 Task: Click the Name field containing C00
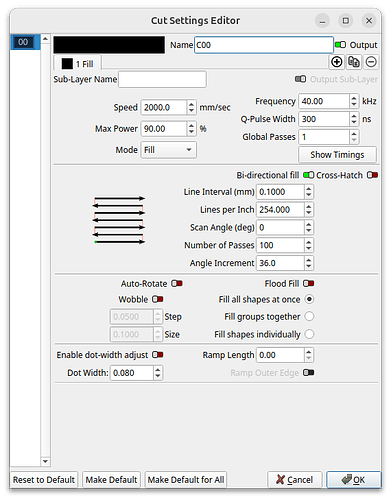pyautogui.click(x=264, y=45)
